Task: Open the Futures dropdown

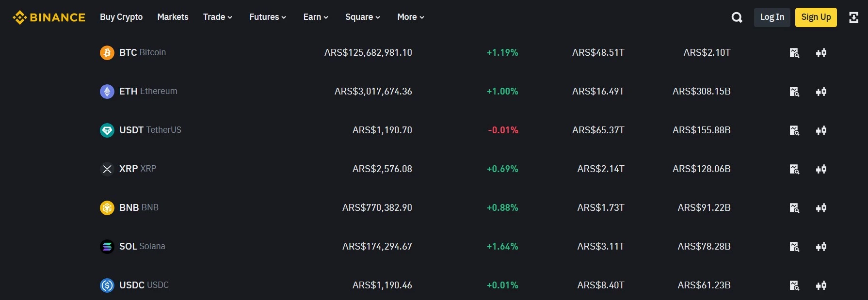Action: 267,17
